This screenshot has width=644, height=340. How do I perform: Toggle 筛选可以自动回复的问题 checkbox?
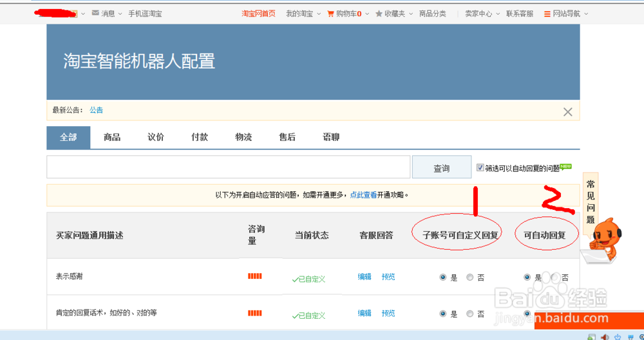[480, 167]
